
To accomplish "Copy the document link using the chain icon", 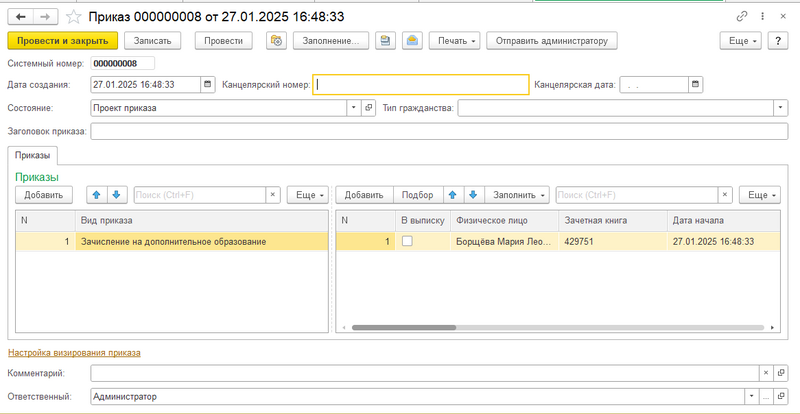I will [x=741, y=17].
